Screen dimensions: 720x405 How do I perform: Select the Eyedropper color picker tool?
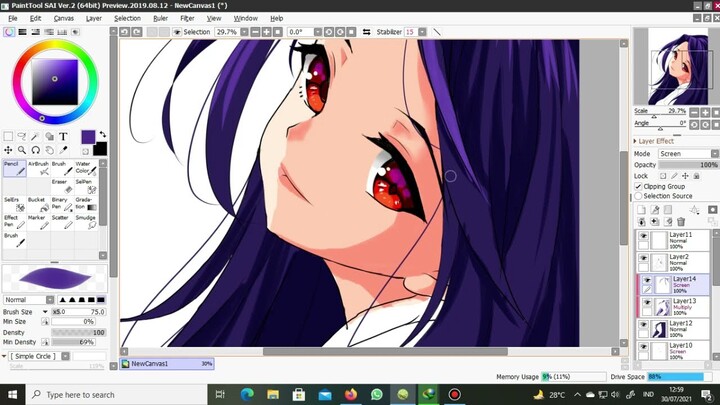coord(63,150)
